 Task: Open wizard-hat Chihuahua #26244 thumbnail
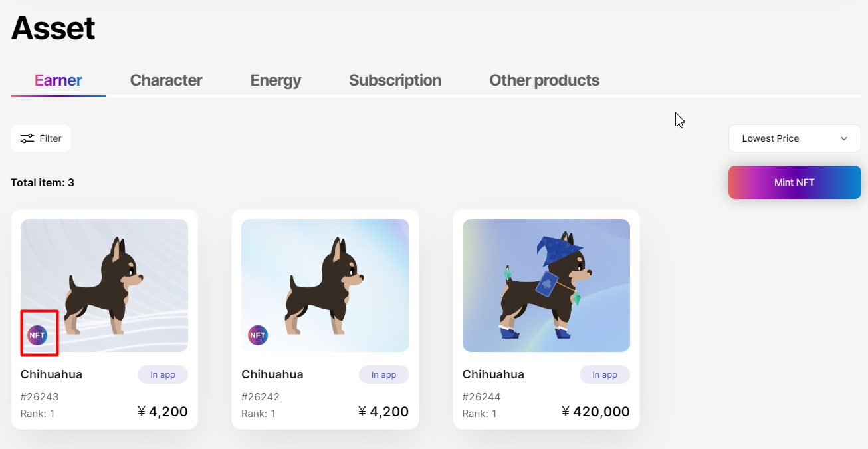tap(546, 285)
